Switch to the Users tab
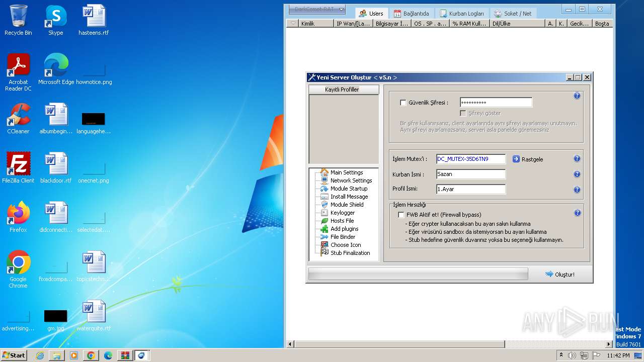 (371, 14)
